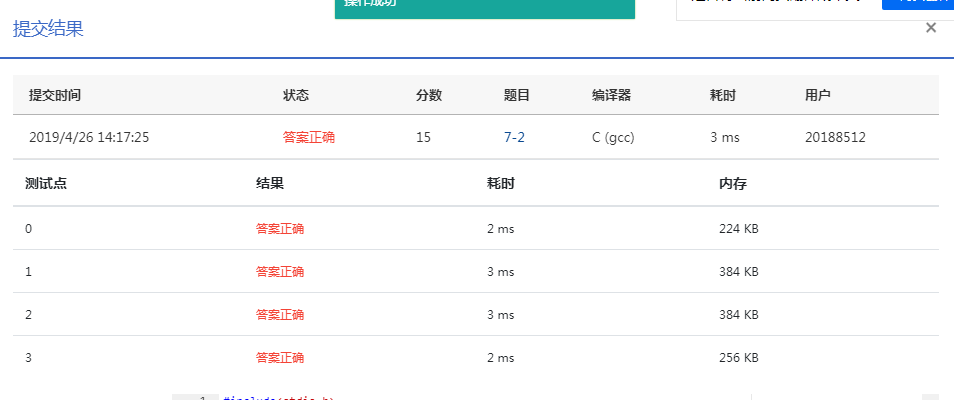Select submission time 2019/4/26 14:17:25
Image resolution: width=954 pixels, height=400 pixels.
[x=89, y=138]
